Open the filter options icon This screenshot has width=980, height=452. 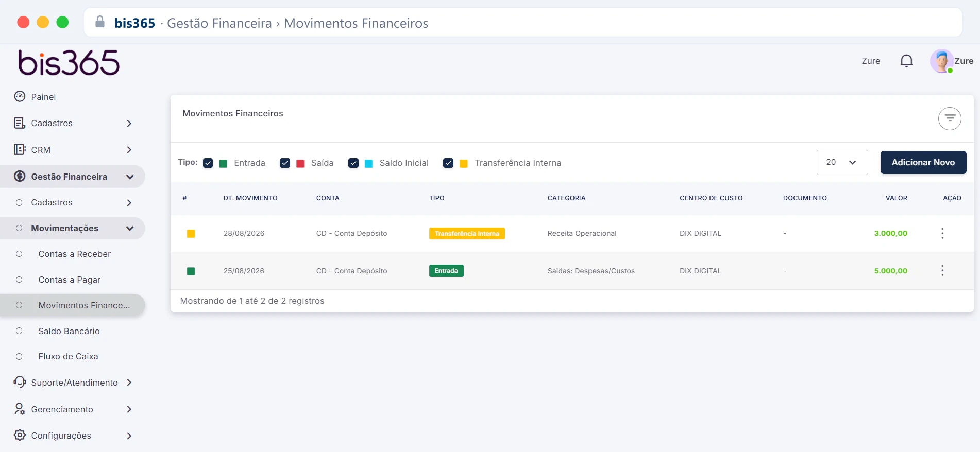950,119
